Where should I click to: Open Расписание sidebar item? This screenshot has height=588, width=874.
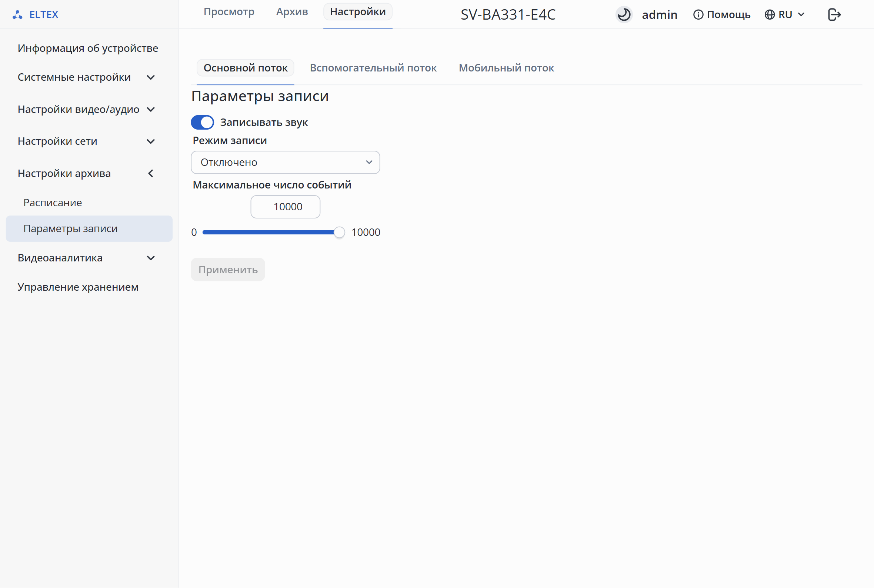coord(53,203)
